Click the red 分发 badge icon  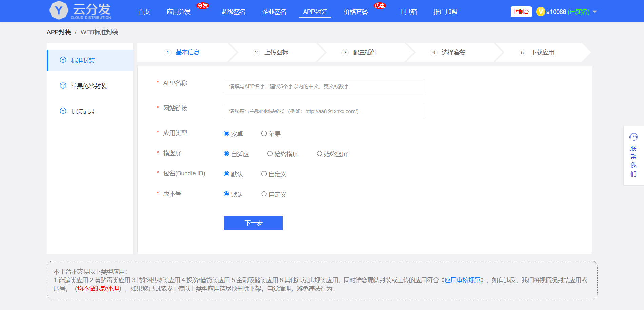[x=203, y=6]
